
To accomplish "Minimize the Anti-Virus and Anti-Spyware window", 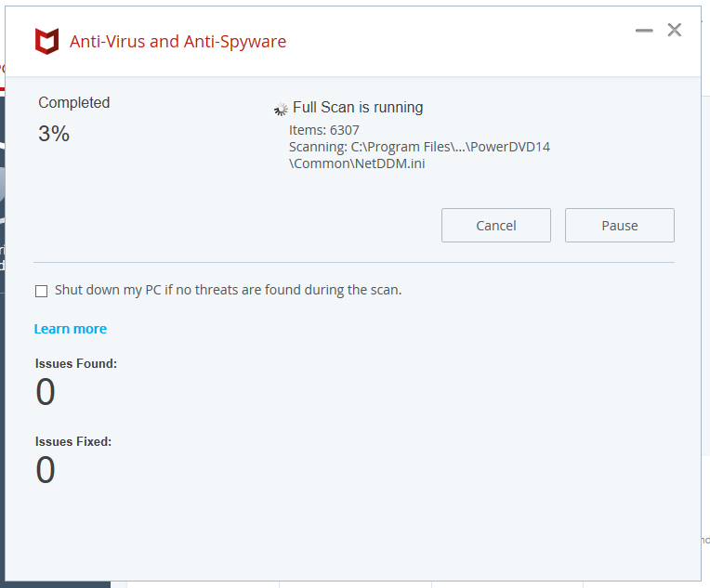I will click(644, 31).
